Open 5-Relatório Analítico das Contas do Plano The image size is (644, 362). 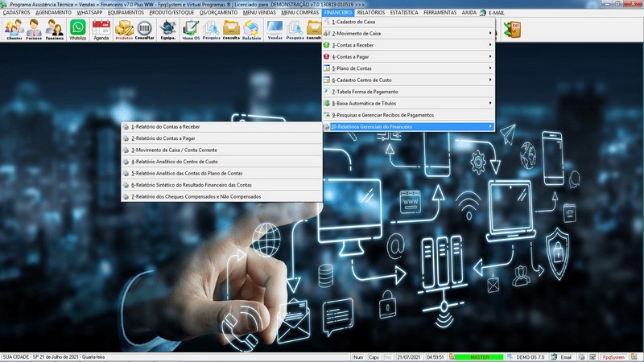coord(221,173)
